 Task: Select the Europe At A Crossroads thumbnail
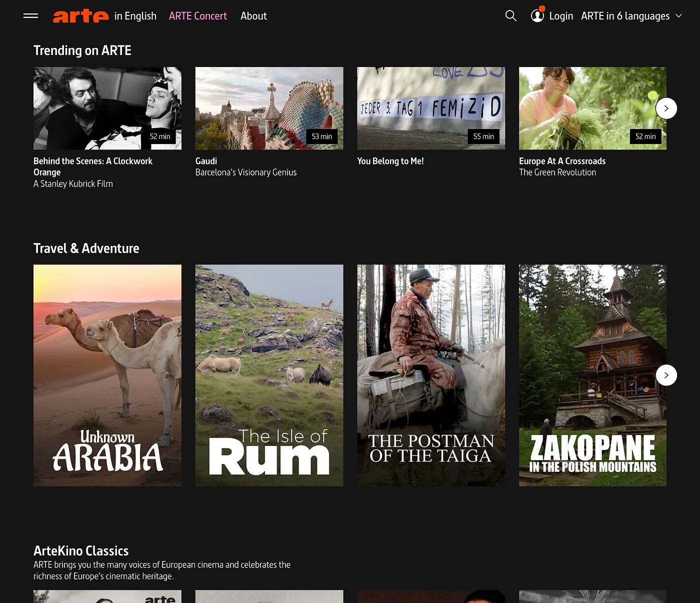tap(592, 108)
